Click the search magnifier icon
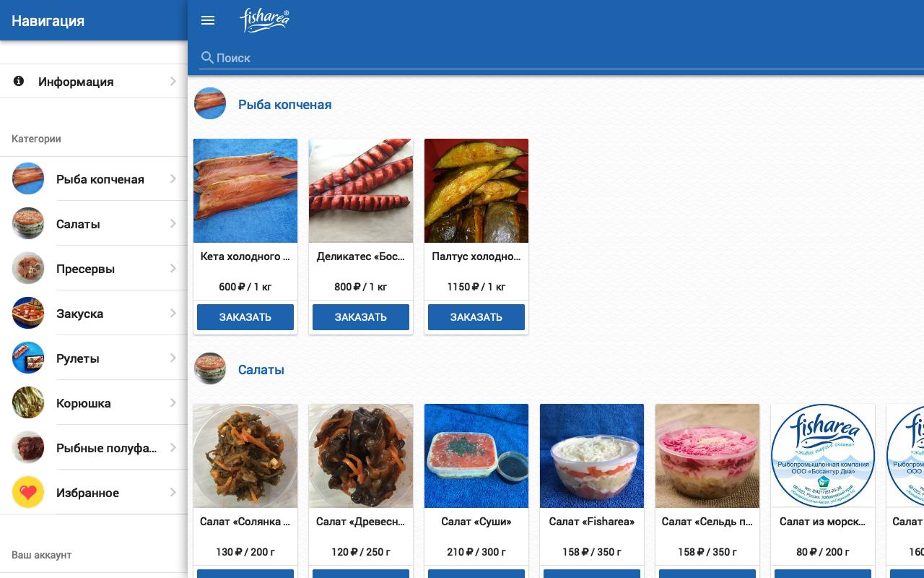Image resolution: width=924 pixels, height=578 pixels. point(207,58)
